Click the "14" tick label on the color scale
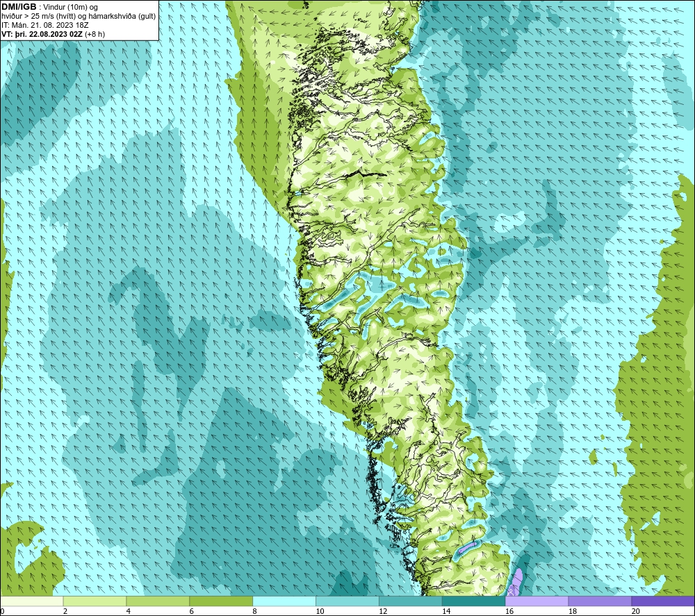The image size is (695, 616). 446,611
